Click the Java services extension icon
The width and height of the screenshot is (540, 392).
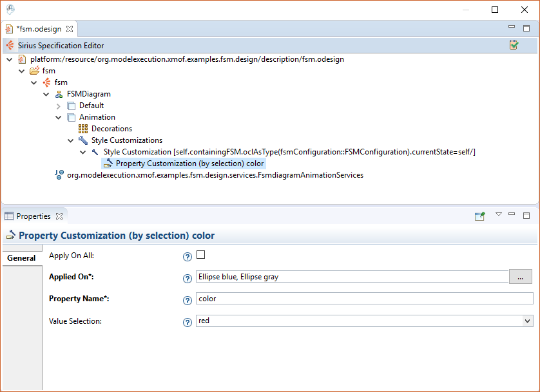pyautogui.click(x=59, y=174)
